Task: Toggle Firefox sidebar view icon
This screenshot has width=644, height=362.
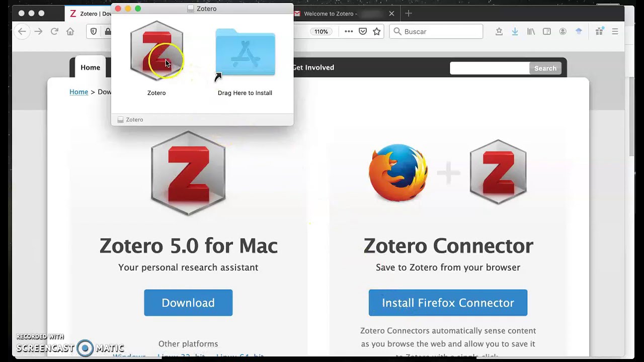Action: 547,32
